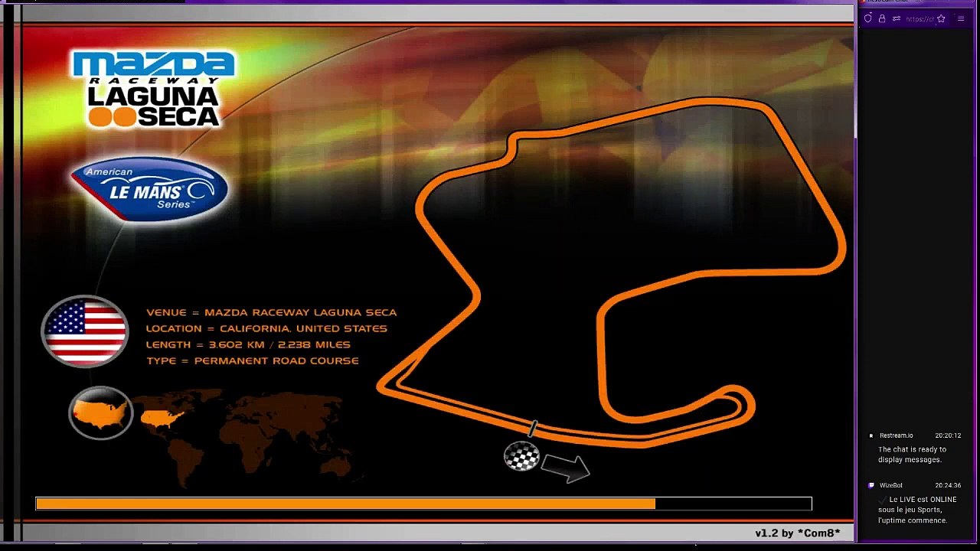This screenshot has width=980, height=551.
Task: Click the race direction arrow icon
Action: pyautogui.click(x=566, y=468)
